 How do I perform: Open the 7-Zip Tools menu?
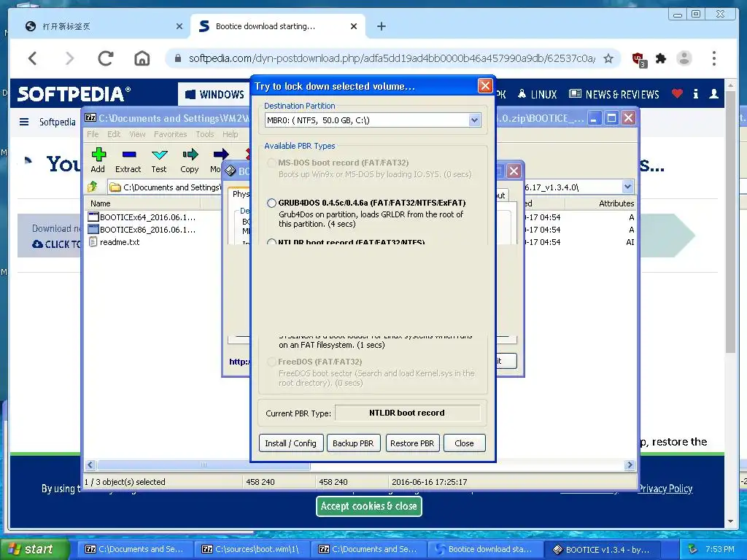click(205, 134)
